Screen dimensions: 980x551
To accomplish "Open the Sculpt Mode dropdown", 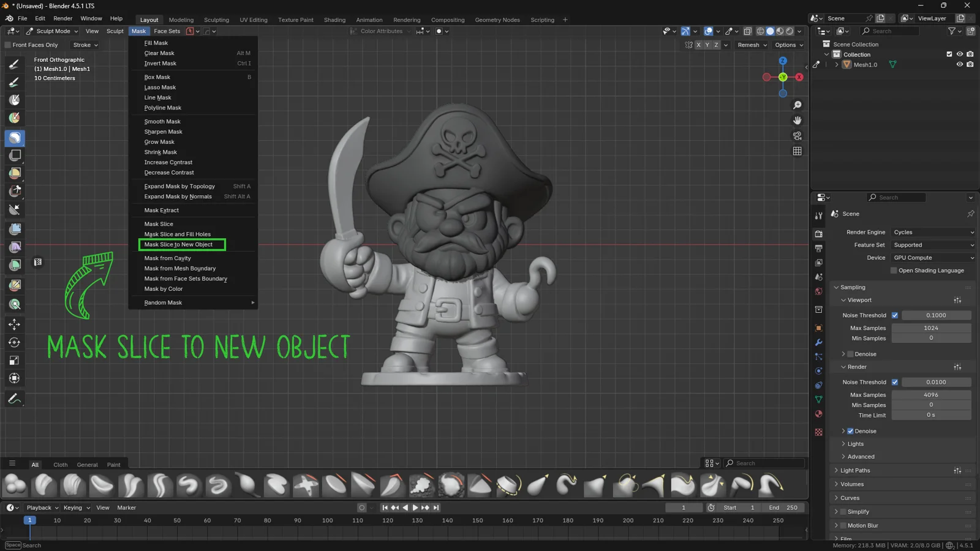I will [51, 31].
